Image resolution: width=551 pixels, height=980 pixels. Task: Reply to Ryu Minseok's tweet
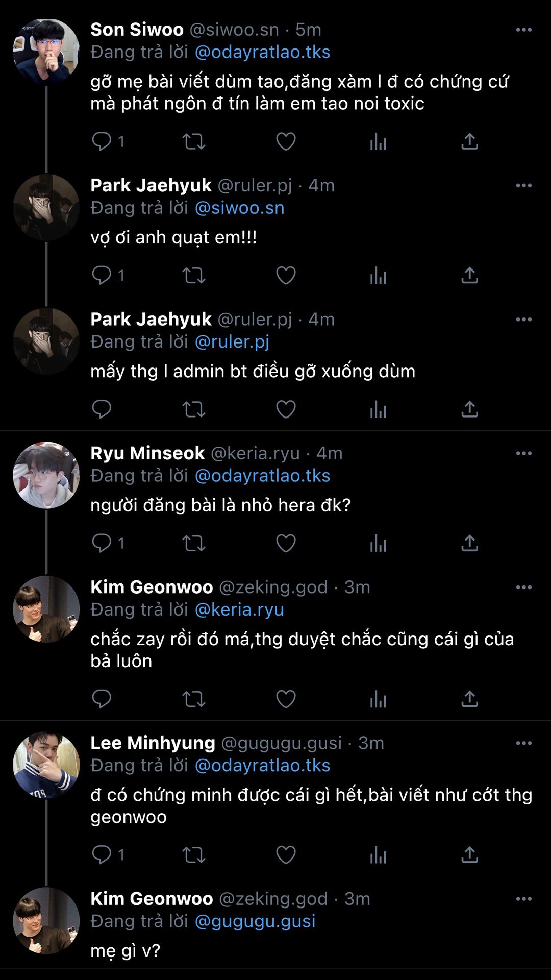point(102,543)
